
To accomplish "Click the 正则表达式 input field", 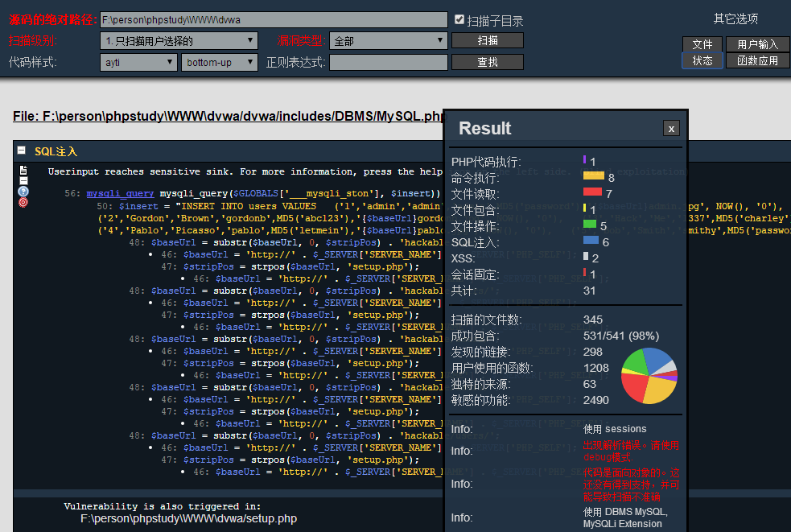I will tap(389, 60).
